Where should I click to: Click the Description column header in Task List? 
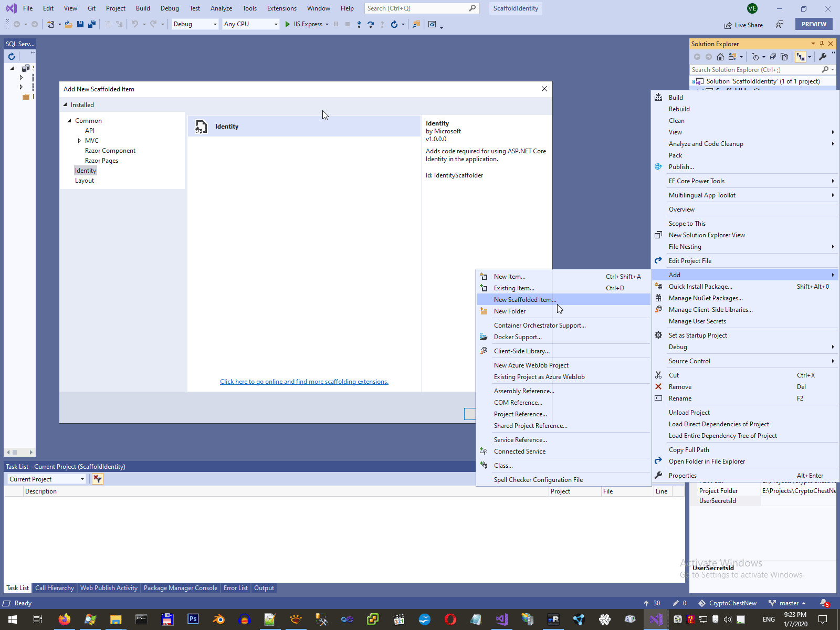point(286,491)
